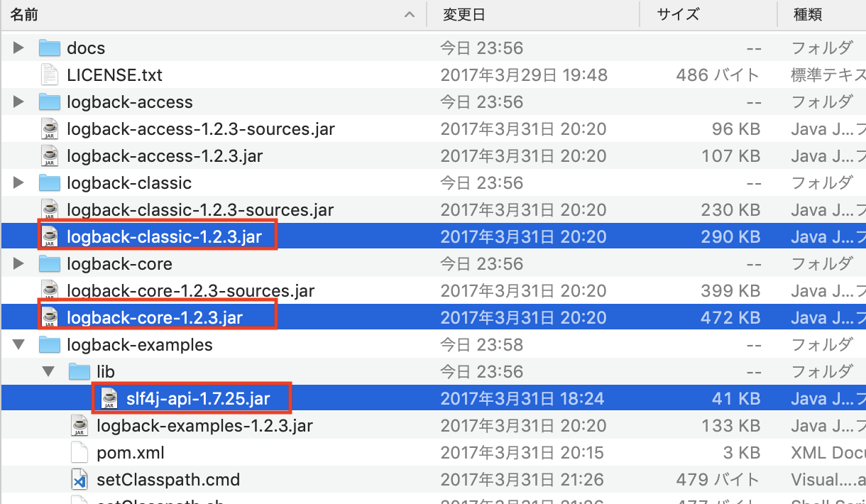Expand the docs folder
The image size is (866, 504).
19,48
